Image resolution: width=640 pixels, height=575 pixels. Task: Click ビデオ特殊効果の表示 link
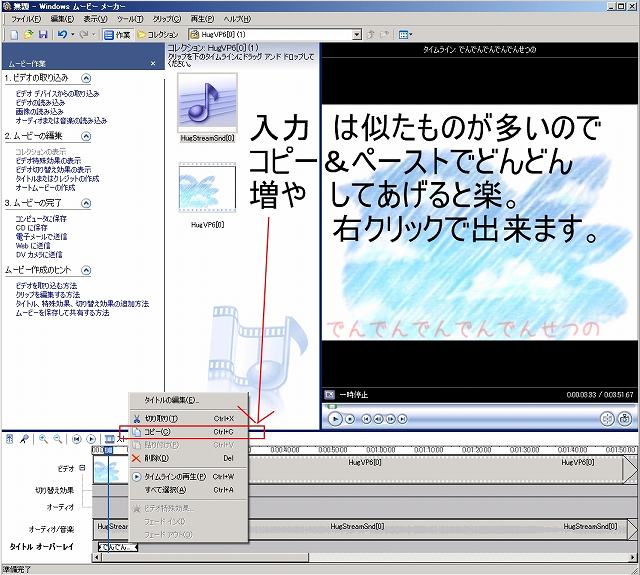(x=48, y=160)
